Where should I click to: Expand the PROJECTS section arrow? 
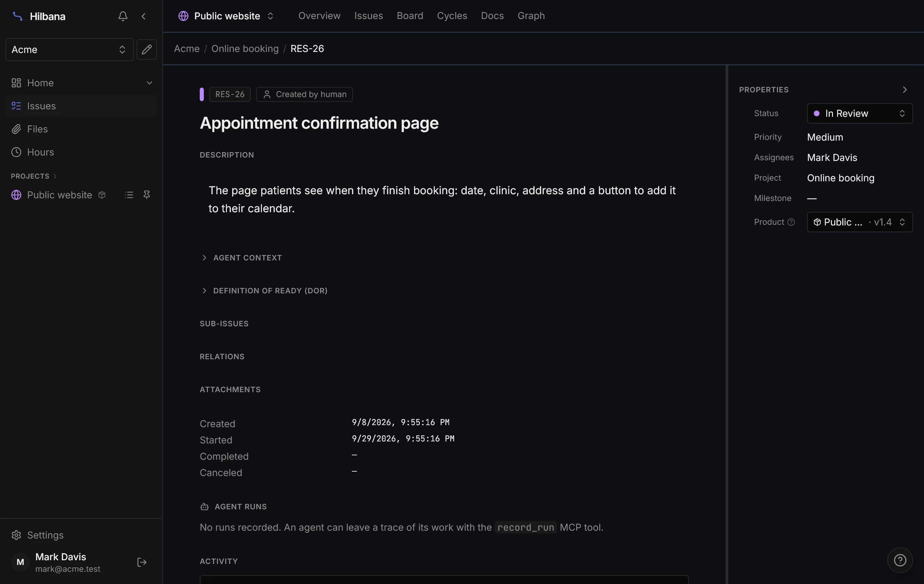[x=55, y=176]
